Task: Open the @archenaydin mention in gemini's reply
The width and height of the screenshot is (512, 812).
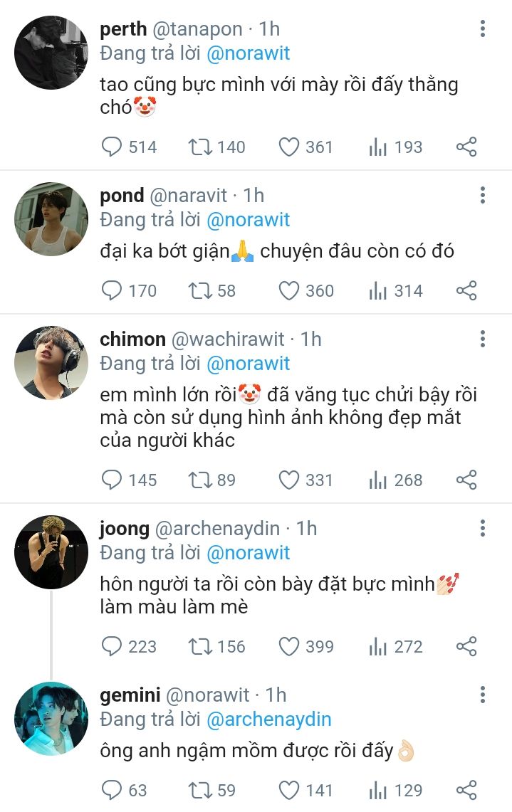Action: (x=268, y=719)
